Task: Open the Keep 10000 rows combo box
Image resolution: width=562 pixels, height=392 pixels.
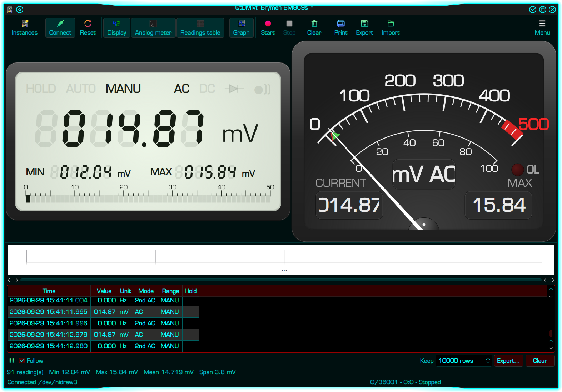Action: coord(464,361)
